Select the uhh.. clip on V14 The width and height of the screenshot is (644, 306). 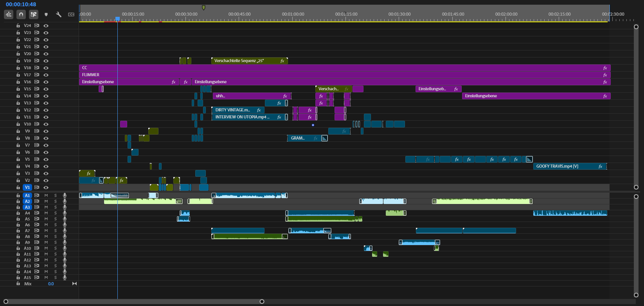[x=252, y=96]
